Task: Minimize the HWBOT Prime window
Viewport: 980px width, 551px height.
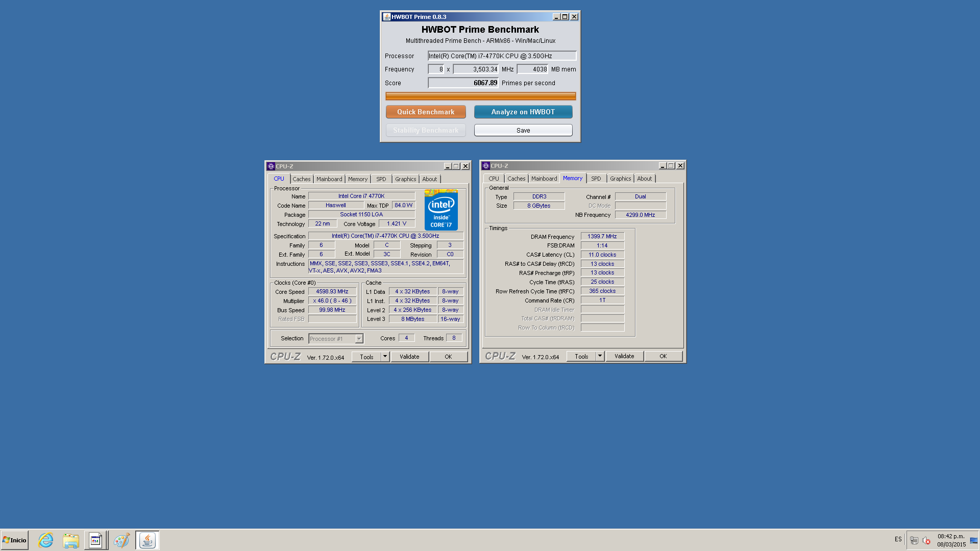Action: (556, 17)
